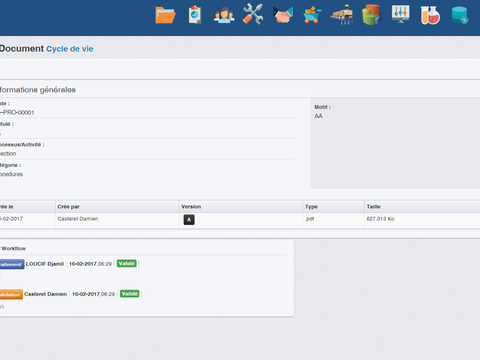Click the Cycle de vie heading link
480x360 pixels.
point(70,49)
